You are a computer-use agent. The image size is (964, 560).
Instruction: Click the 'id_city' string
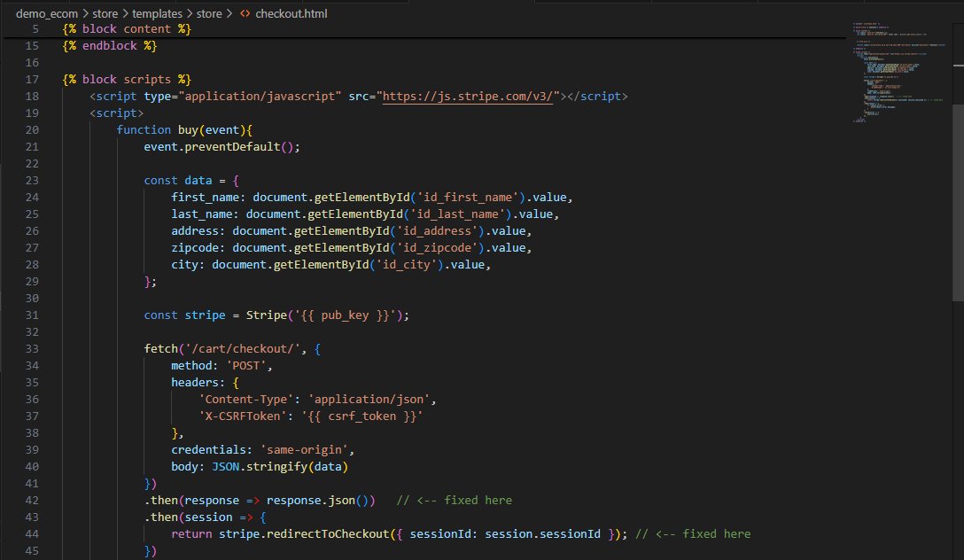tap(410, 264)
